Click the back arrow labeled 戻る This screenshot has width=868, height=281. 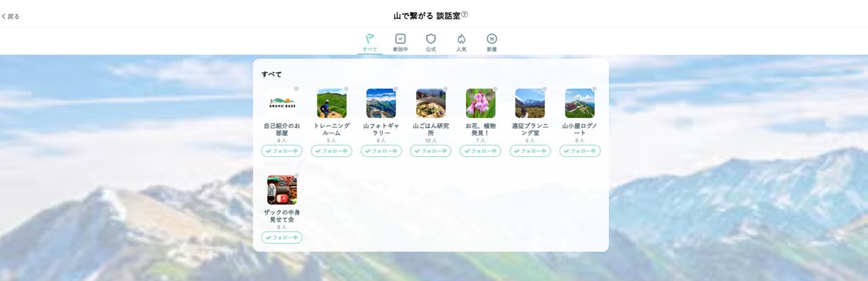(11, 16)
